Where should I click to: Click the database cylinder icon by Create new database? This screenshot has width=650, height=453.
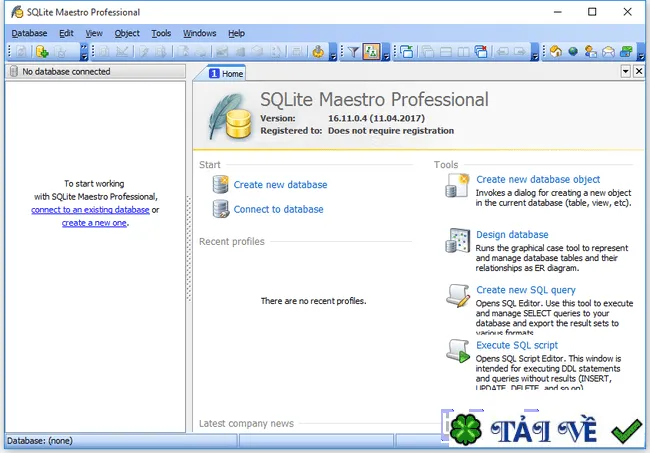point(221,184)
